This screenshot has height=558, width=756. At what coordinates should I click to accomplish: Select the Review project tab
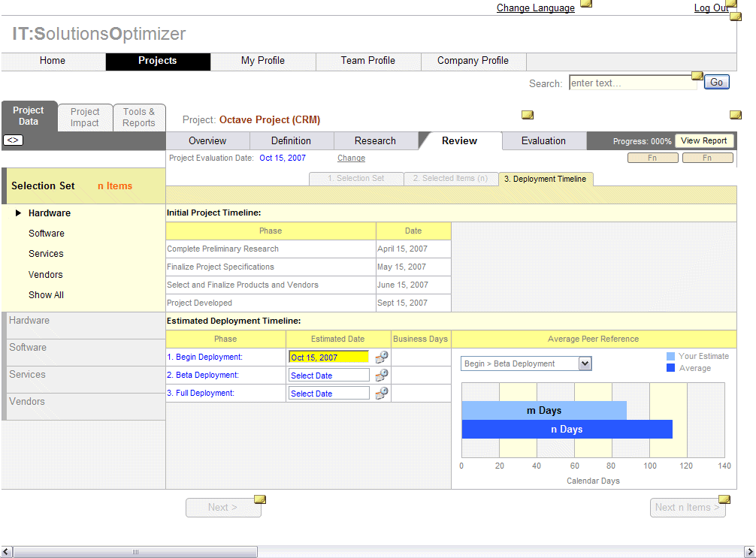(459, 140)
